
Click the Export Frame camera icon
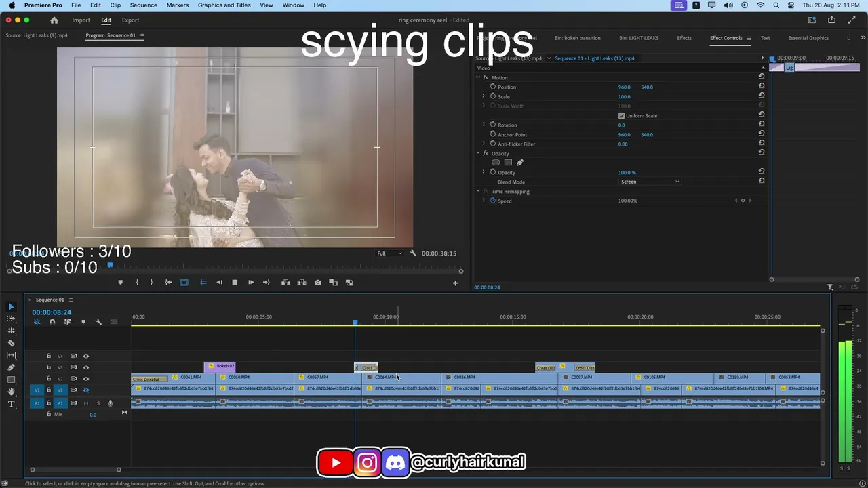(317, 283)
